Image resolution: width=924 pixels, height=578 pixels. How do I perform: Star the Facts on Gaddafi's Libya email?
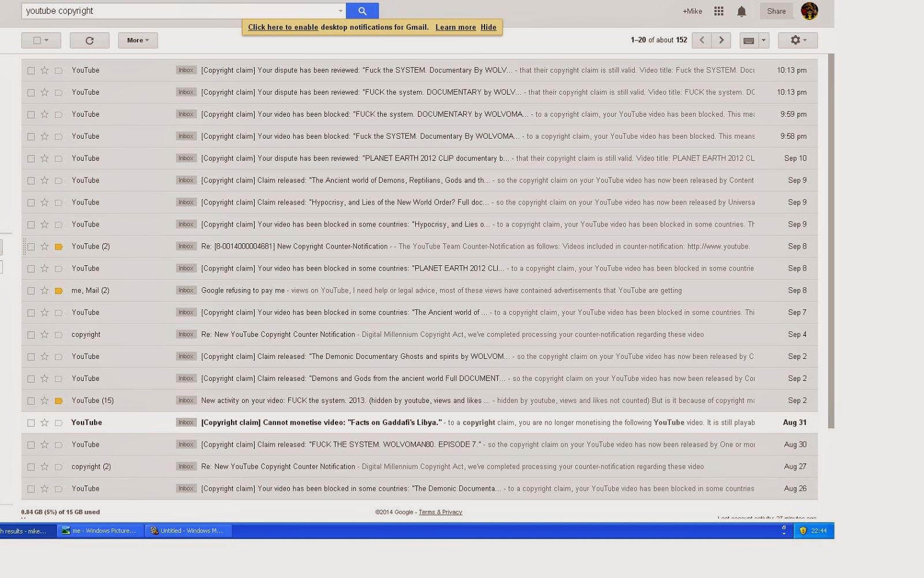pyautogui.click(x=44, y=423)
